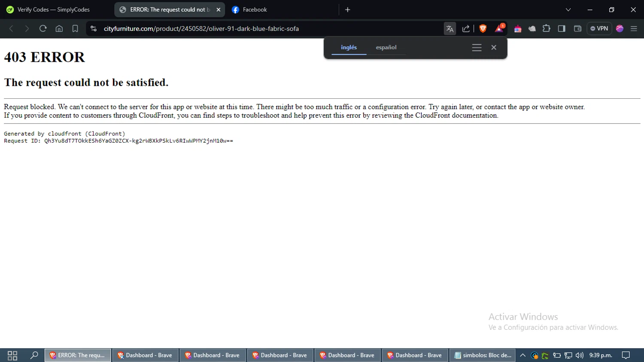
Task: Open Windows notification center
Action: [x=626, y=356]
